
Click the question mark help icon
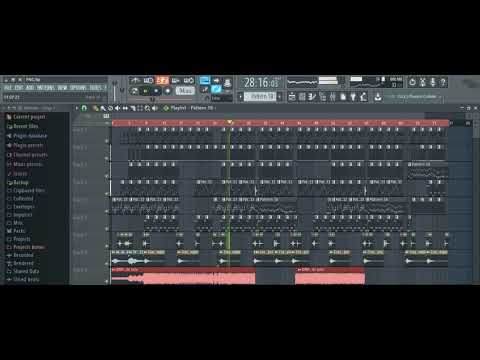pos(443,82)
